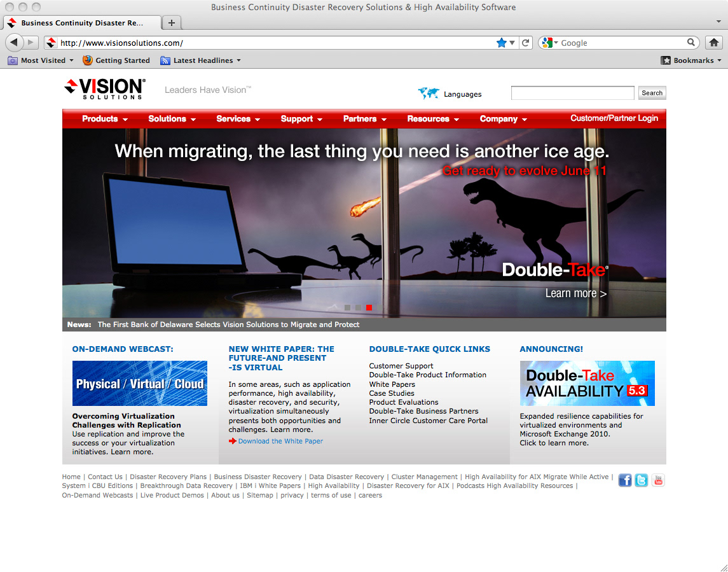Open the Solutions menu

[172, 119]
